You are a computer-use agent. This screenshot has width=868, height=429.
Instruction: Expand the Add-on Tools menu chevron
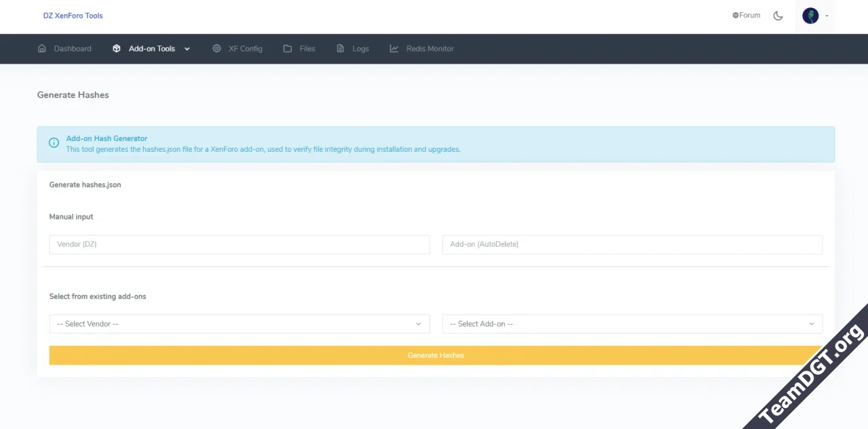pyautogui.click(x=187, y=49)
